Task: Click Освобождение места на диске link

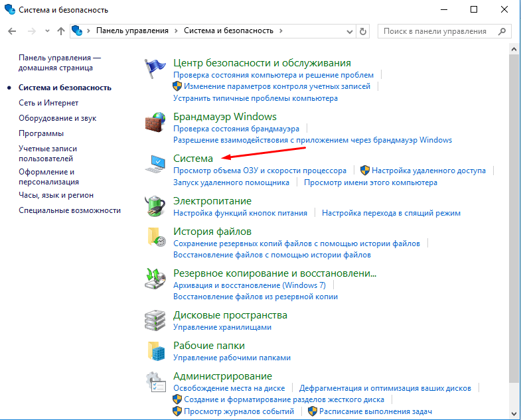Action: tap(229, 388)
